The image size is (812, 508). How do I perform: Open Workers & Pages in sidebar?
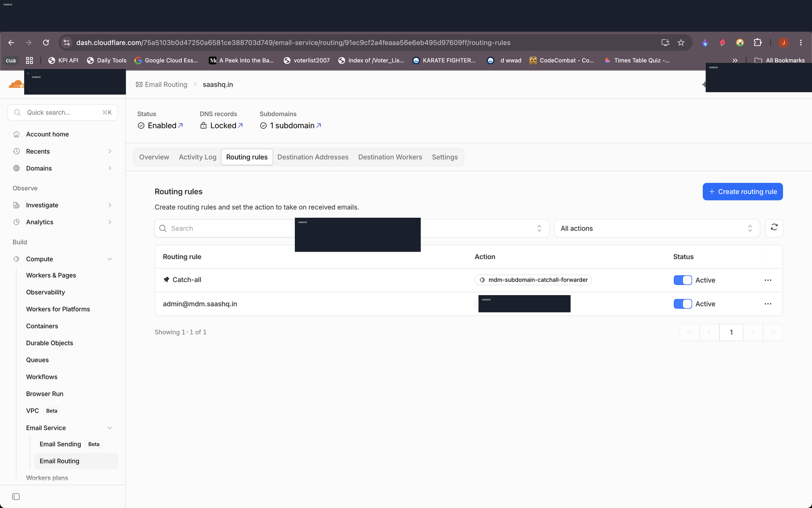pyautogui.click(x=51, y=275)
